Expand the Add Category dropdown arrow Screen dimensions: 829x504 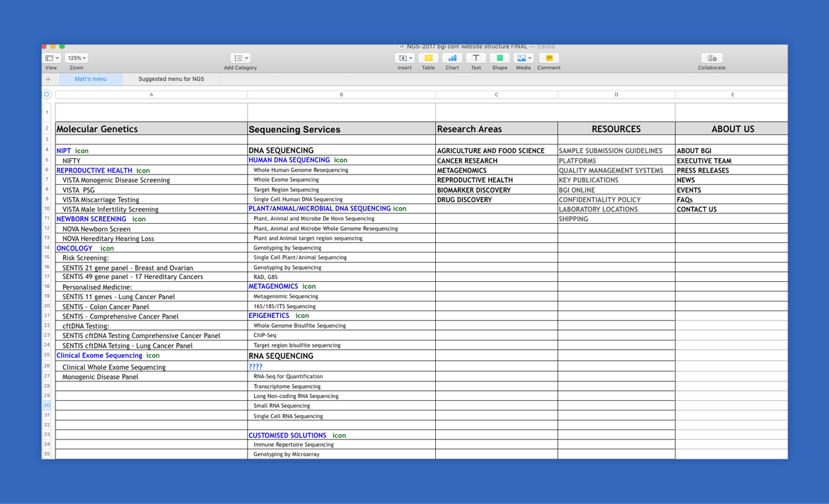[246, 58]
